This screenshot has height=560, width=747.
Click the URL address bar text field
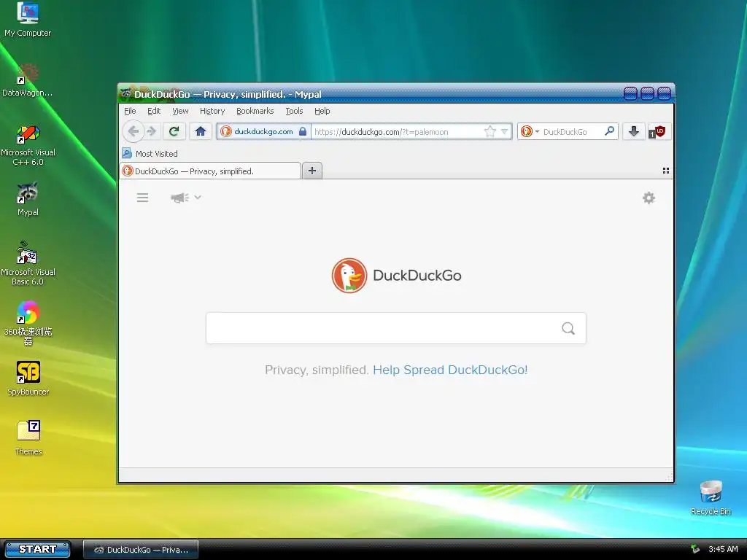click(397, 131)
